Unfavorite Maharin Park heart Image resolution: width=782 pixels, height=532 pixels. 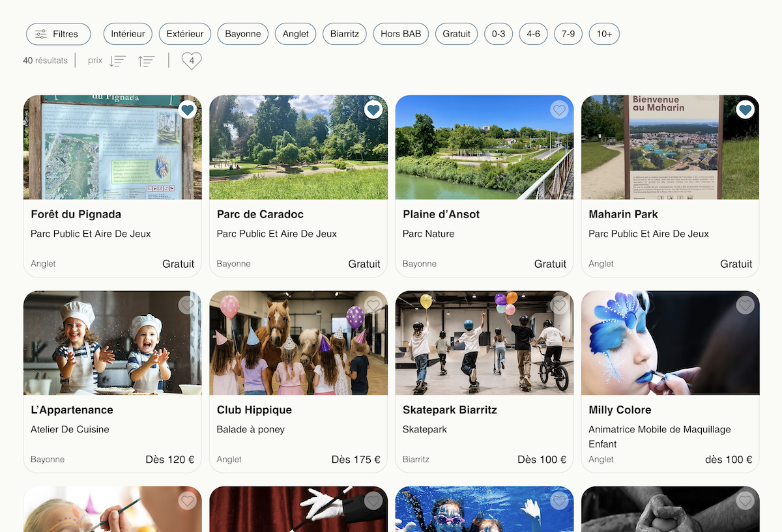746,110
